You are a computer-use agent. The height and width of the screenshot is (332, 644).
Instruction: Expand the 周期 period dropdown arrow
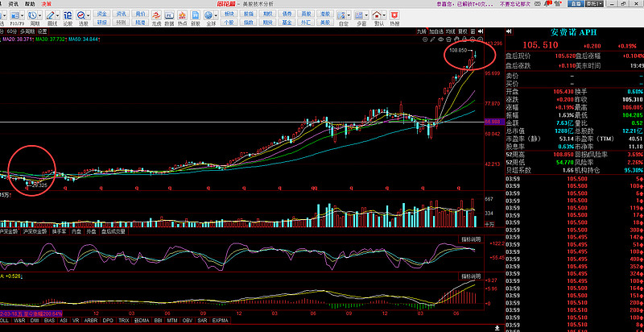(x=39, y=15)
